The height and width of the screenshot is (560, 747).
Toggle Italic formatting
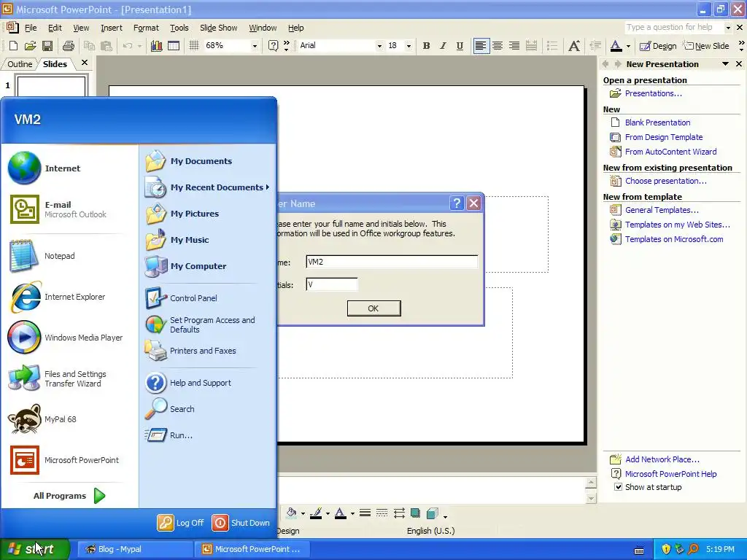point(443,46)
